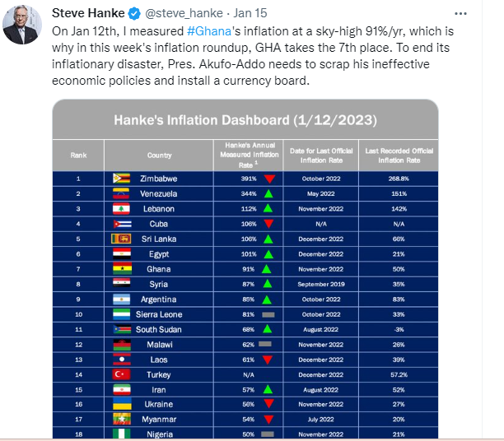
Task: Click the blue verified badge icon
Action: (133, 13)
